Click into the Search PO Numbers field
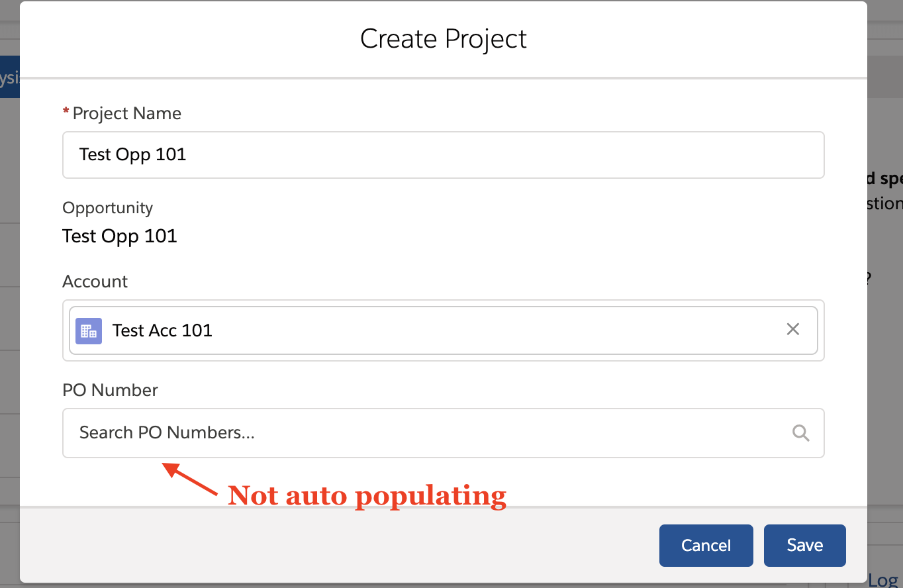The height and width of the screenshot is (588, 903). click(x=424, y=433)
